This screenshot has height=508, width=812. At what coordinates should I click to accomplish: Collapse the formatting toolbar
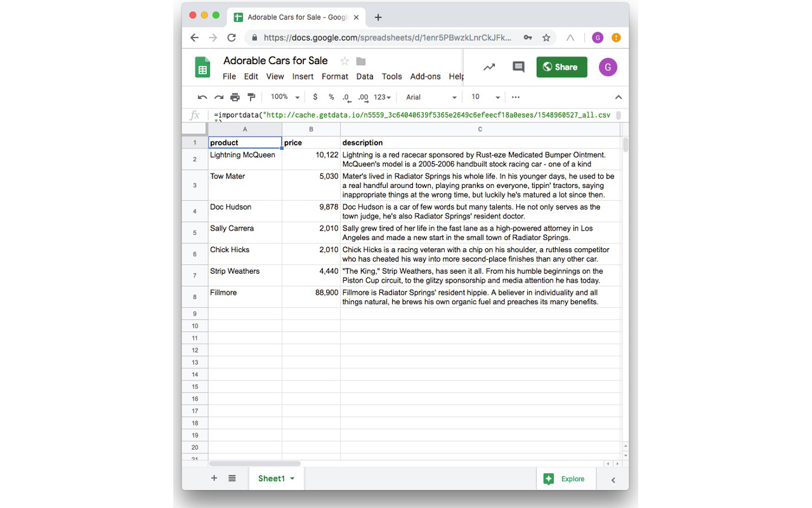pos(619,97)
